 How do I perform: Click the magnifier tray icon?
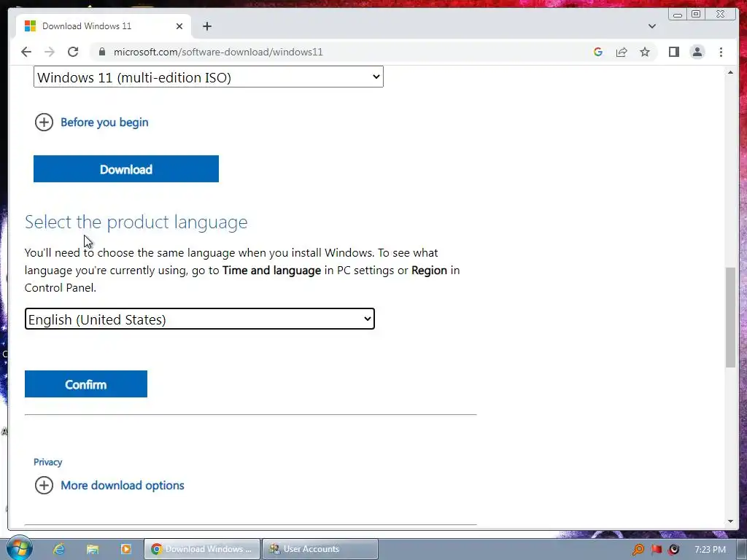click(638, 550)
